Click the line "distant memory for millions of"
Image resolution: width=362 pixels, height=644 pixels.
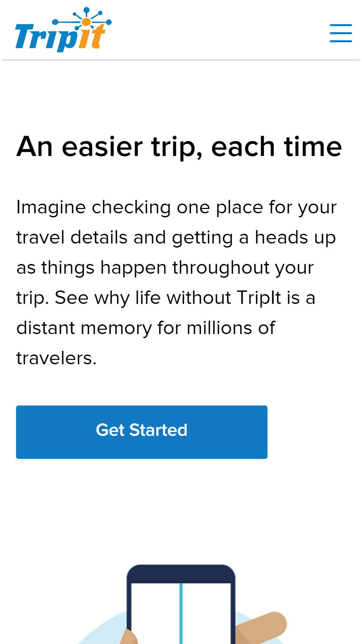146,328
